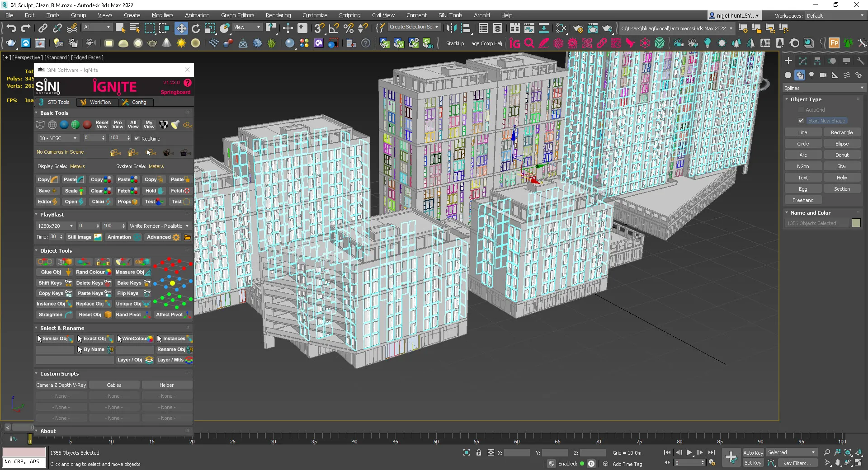Select the Shapes category icon
Image resolution: width=868 pixels, height=470 pixels.
pyautogui.click(x=800, y=75)
